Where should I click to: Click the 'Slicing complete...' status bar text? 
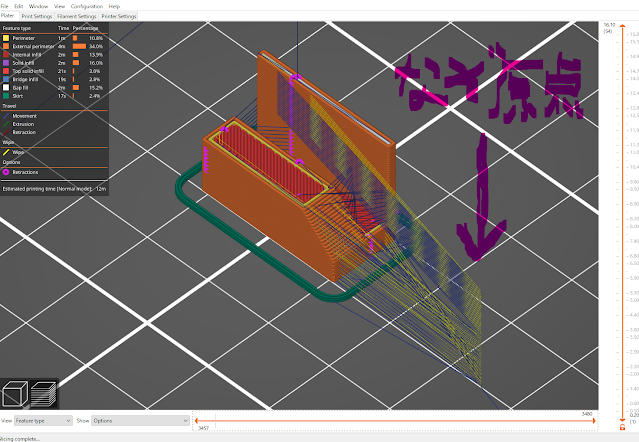(x=20, y=439)
